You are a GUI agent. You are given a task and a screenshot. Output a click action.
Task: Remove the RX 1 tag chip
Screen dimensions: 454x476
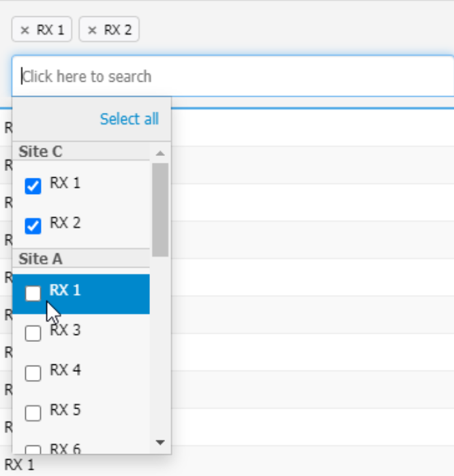(25, 30)
